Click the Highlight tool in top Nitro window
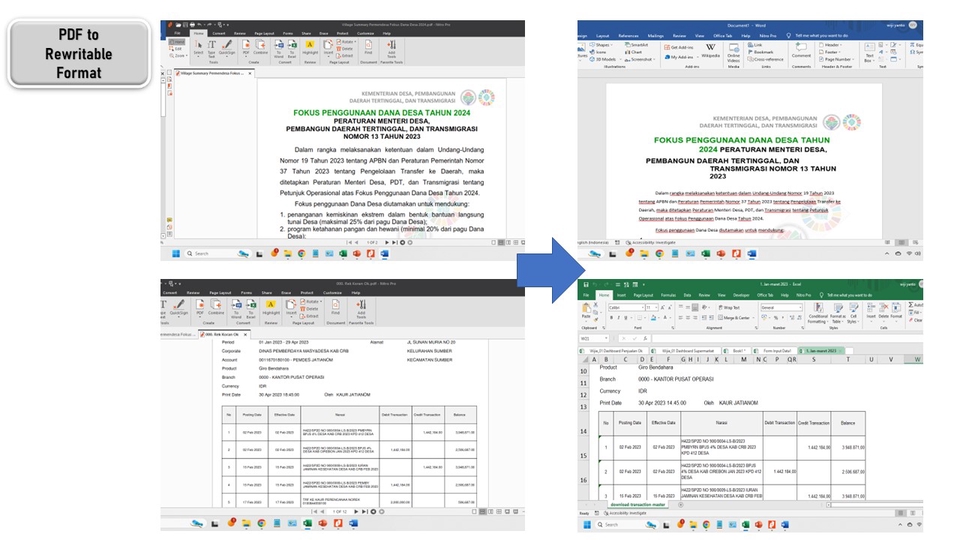 click(x=310, y=48)
